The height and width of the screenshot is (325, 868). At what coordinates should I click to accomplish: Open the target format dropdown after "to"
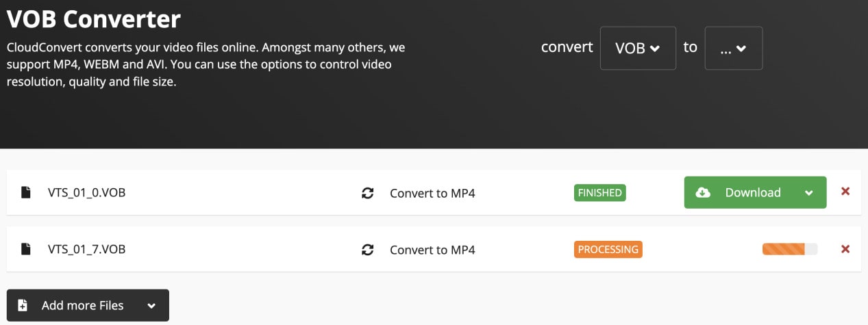coord(733,48)
